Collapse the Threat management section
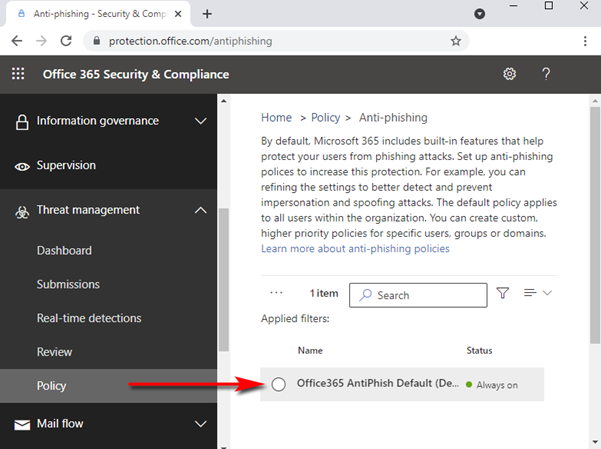 pyautogui.click(x=200, y=210)
